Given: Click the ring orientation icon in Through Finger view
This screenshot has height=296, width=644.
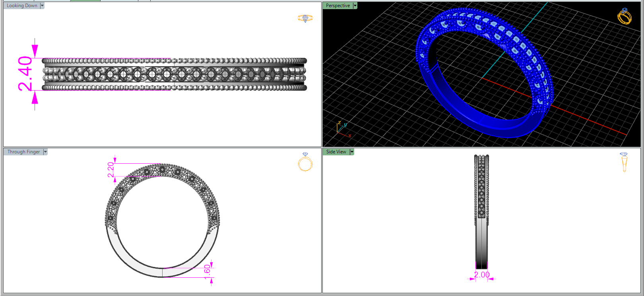Looking at the screenshot, I should tap(305, 162).
